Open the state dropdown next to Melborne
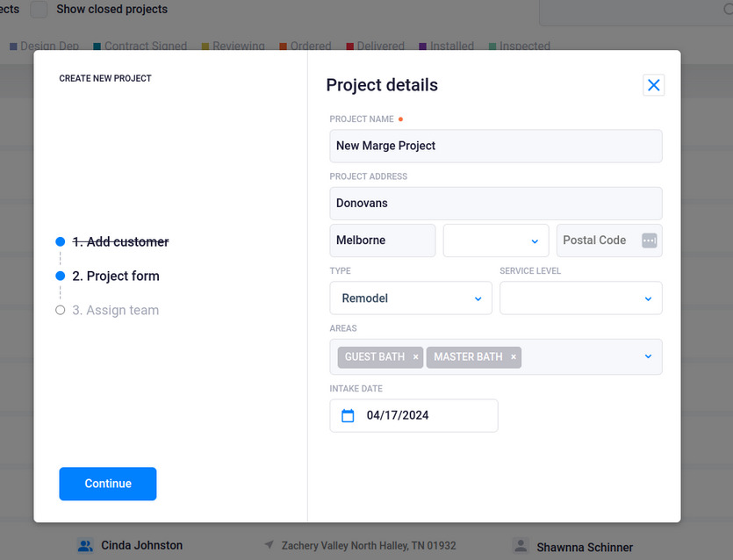This screenshot has width=733, height=560. coord(495,241)
